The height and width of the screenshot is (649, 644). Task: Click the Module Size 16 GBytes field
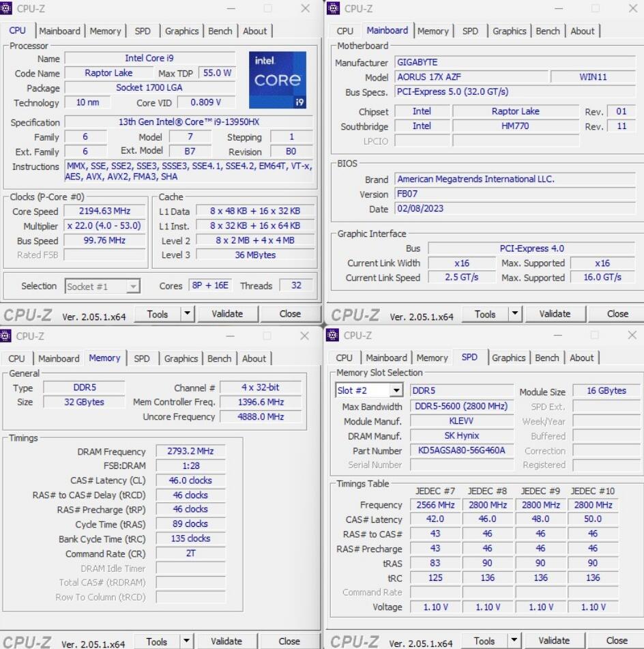606,391
